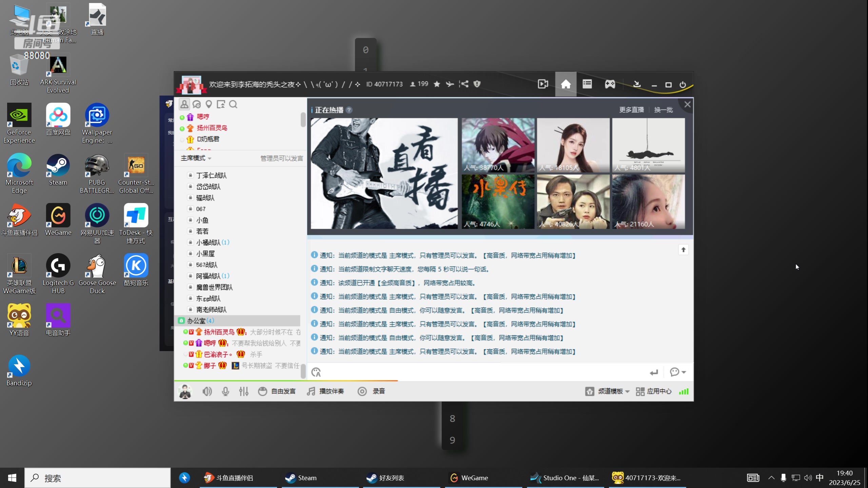This screenshot has height=488, width=868.
Task: Click the 更多直播 link
Action: pyautogui.click(x=631, y=110)
